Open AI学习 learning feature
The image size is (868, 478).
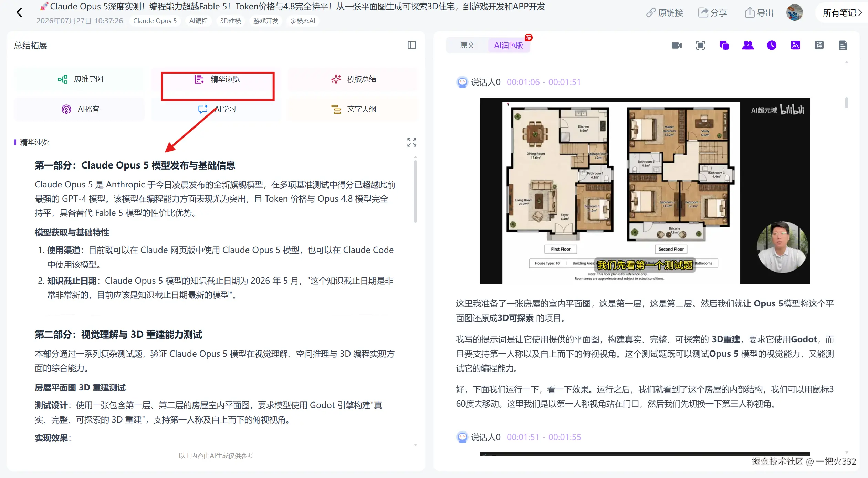tap(217, 109)
